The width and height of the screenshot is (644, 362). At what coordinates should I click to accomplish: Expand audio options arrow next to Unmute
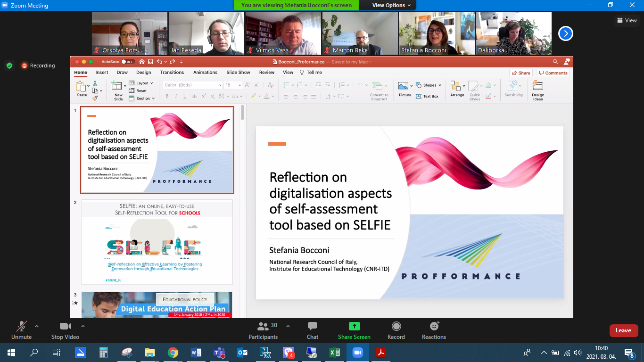click(37, 326)
